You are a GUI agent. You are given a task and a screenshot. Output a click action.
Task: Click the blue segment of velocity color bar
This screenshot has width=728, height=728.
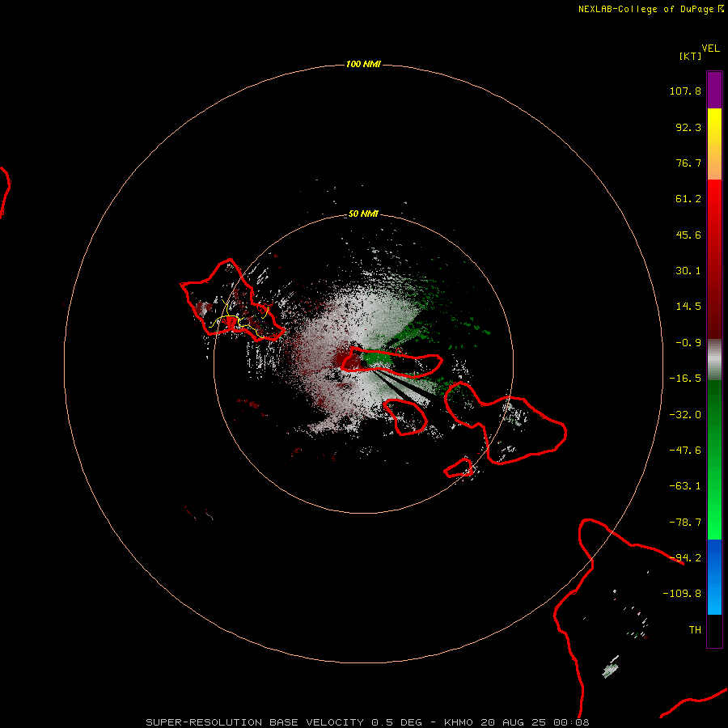coord(714,577)
